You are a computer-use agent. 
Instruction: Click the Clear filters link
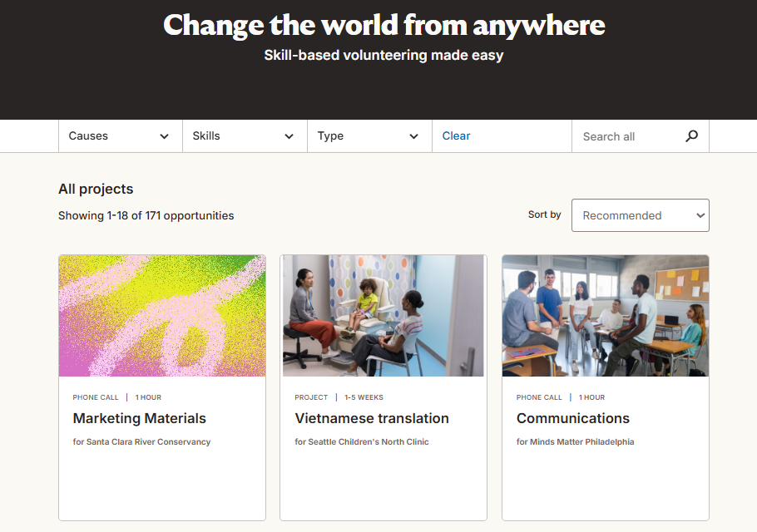coord(456,136)
